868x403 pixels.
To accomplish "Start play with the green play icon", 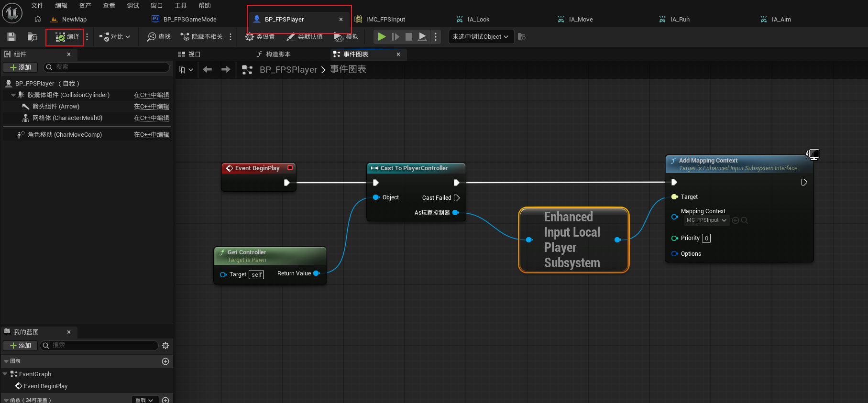I will click(x=382, y=37).
